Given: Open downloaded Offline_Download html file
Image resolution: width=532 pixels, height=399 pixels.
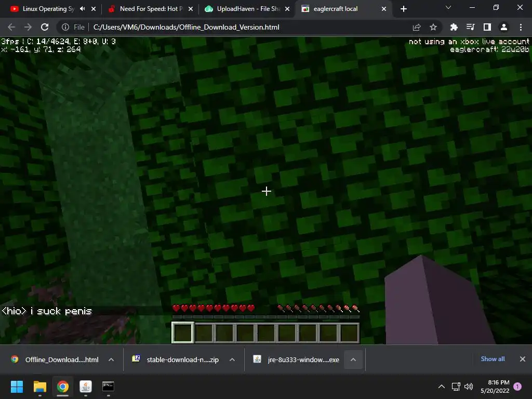Looking at the screenshot, I should pos(55,360).
